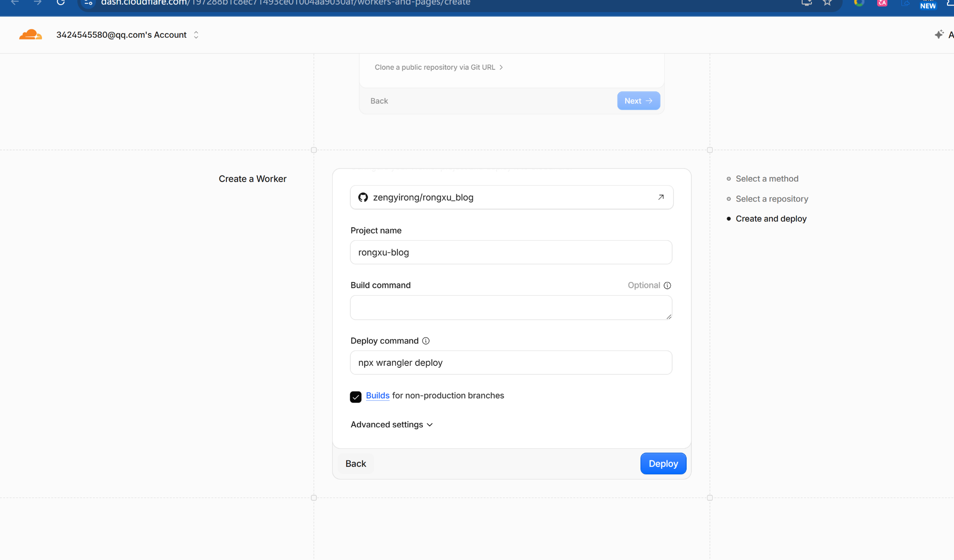Open Clone a public repository via Git URL
This screenshot has width=954, height=560.
click(x=438, y=67)
